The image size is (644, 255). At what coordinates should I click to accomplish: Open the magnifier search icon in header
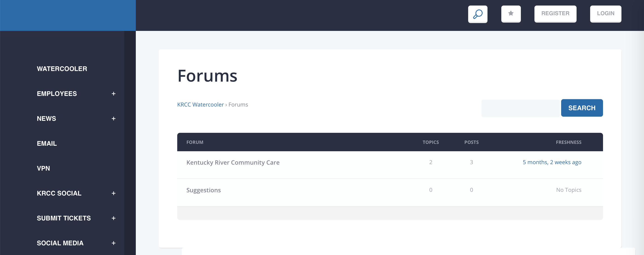[478, 14]
